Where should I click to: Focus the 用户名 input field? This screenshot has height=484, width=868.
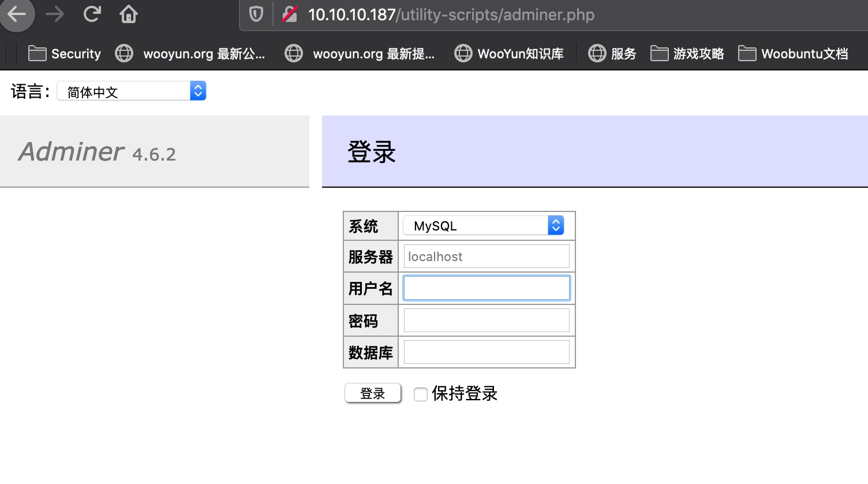[x=487, y=288]
